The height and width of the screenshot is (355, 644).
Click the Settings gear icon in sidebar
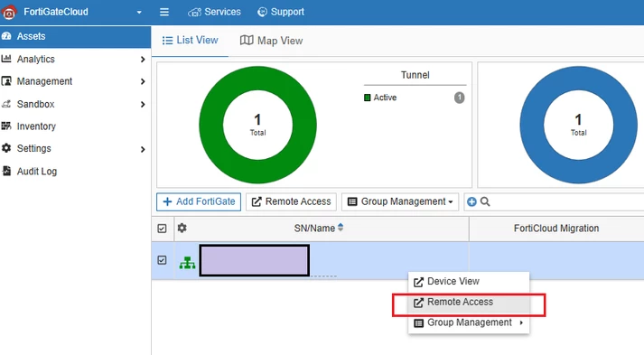coord(6,148)
